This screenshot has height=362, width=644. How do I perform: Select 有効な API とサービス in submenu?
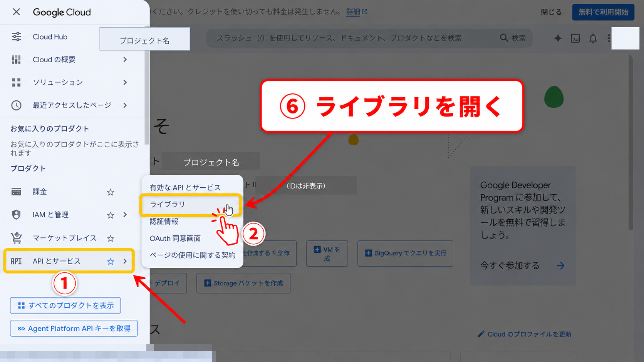[x=185, y=187]
